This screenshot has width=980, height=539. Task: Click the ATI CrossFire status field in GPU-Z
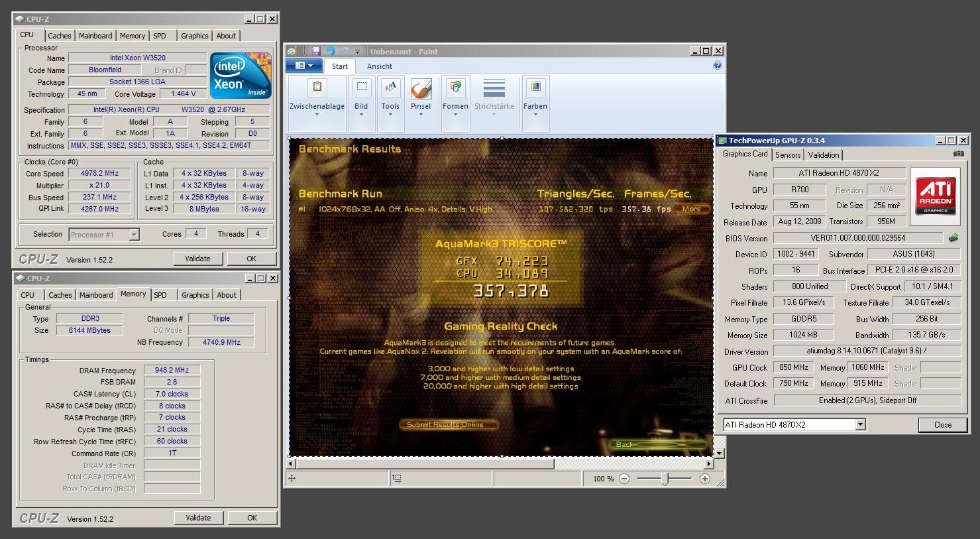coord(867,400)
